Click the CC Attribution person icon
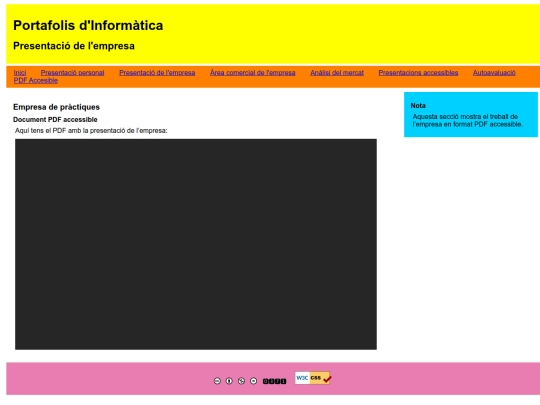The width and height of the screenshot is (540, 405). (229, 381)
